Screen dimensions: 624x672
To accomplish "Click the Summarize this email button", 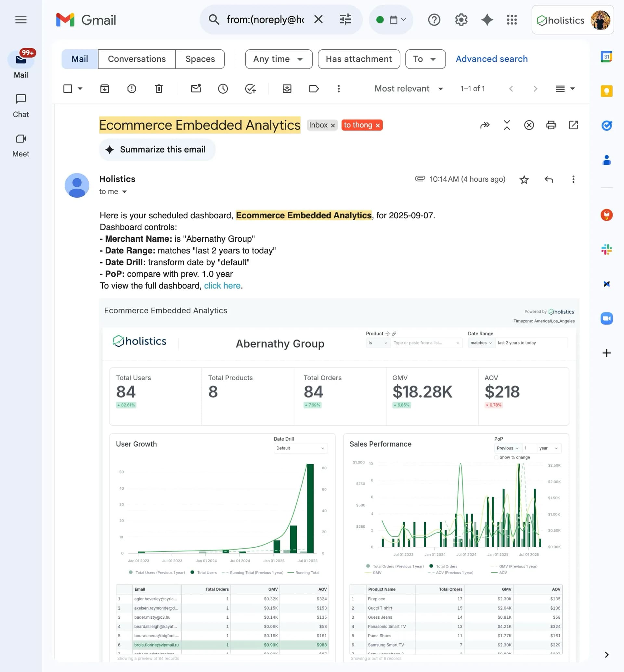I will point(157,149).
